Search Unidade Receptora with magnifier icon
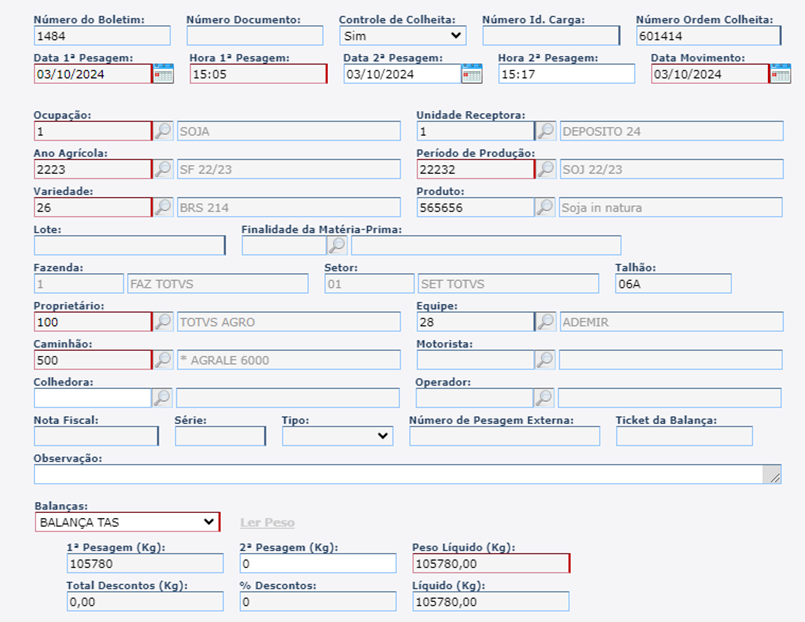The height and width of the screenshot is (622, 805). point(545,131)
